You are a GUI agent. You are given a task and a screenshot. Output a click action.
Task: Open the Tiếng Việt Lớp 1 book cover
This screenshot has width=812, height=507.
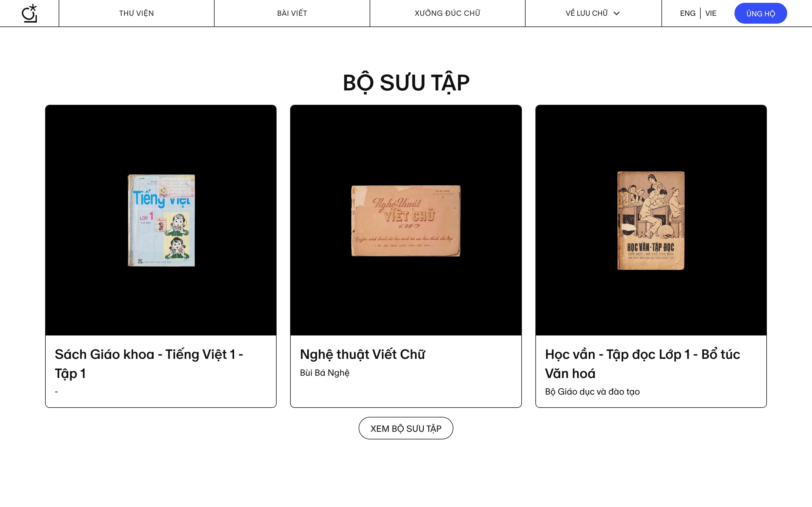pyautogui.click(x=161, y=220)
